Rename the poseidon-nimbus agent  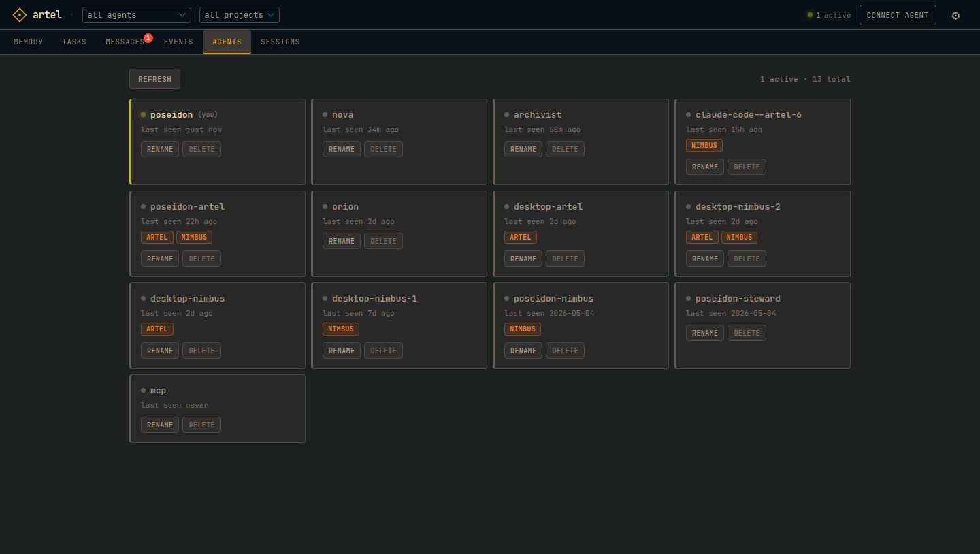pyautogui.click(x=523, y=351)
